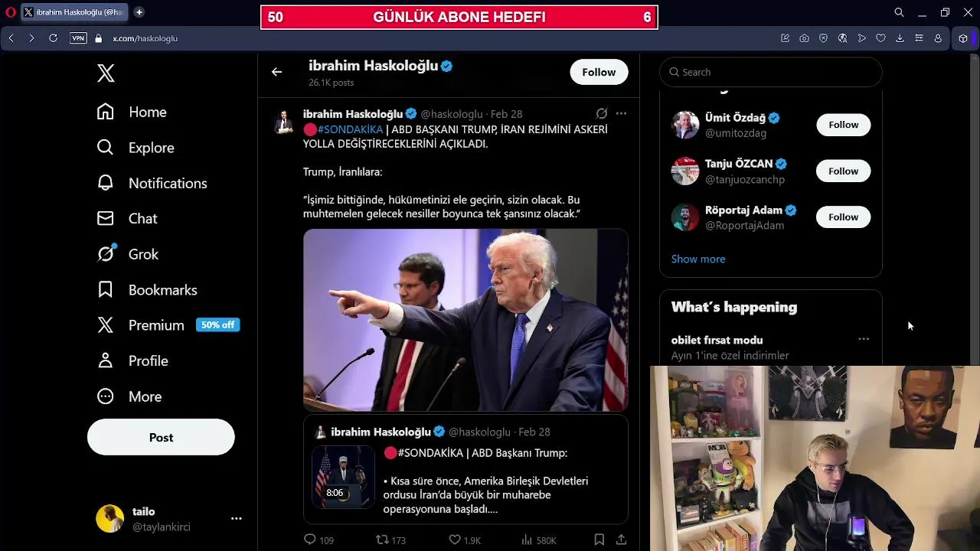The width and height of the screenshot is (980, 551).
Task: Click the address bar URL x.com/haskologlu
Action: (x=145, y=38)
